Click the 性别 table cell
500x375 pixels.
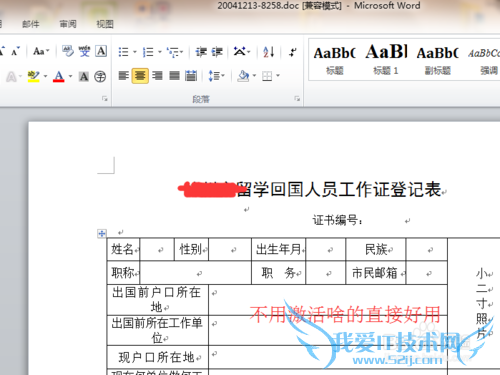click(x=191, y=249)
